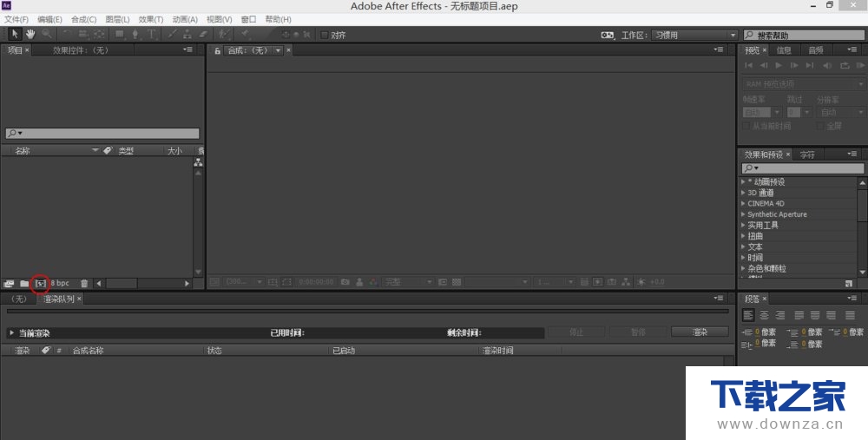Select the Brush tool
The height and width of the screenshot is (440, 868).
pos(172,35)
